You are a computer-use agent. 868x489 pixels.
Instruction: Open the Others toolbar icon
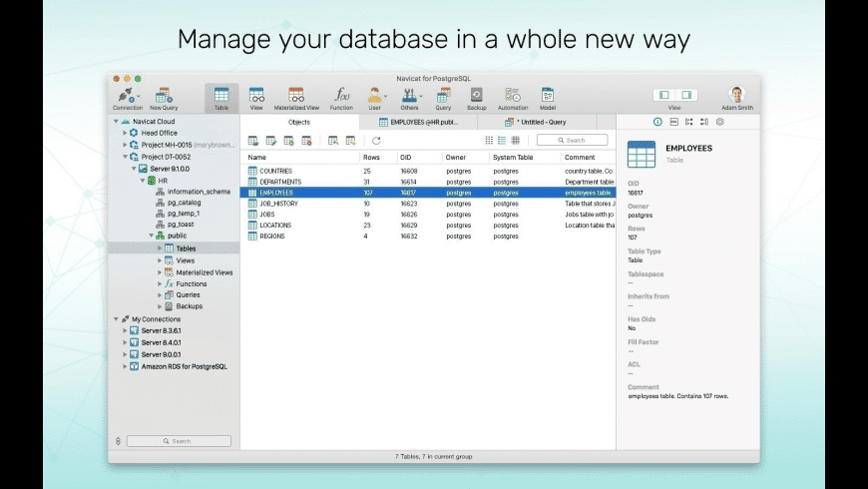409,99
